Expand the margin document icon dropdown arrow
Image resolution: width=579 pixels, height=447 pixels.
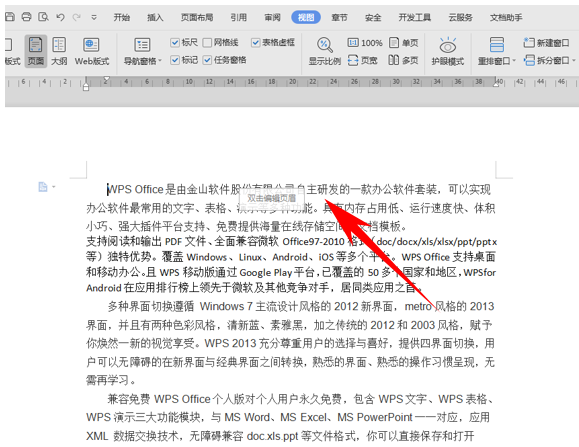click(54, 187)
